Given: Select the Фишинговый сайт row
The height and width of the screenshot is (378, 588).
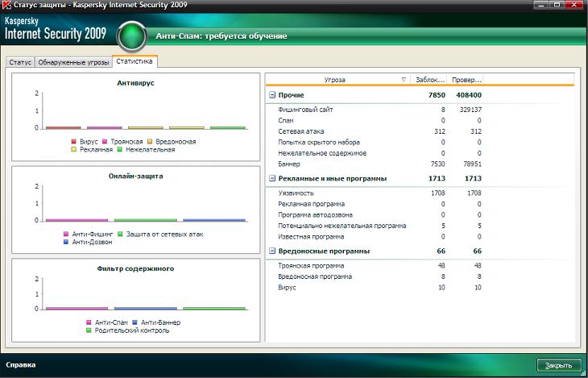Looking at the screenshot, I should 420,110.
